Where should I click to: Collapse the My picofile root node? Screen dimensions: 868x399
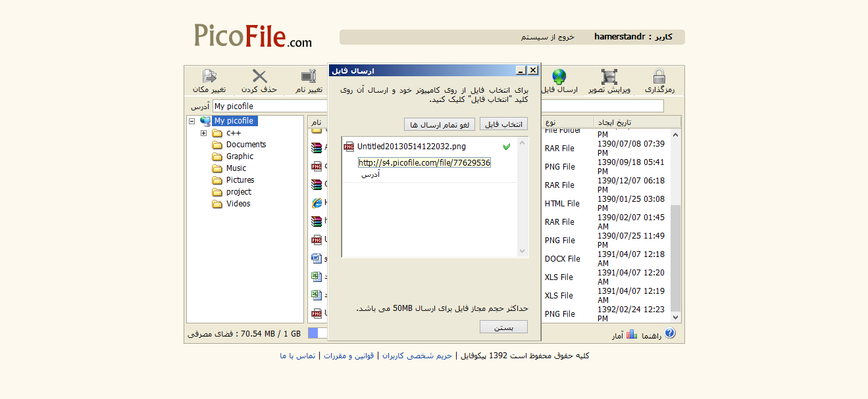coord(192,122)
